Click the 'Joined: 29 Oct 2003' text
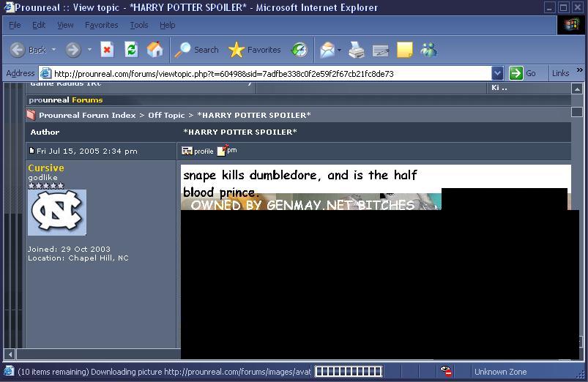The image size is (588, 382). click(69, 249)
